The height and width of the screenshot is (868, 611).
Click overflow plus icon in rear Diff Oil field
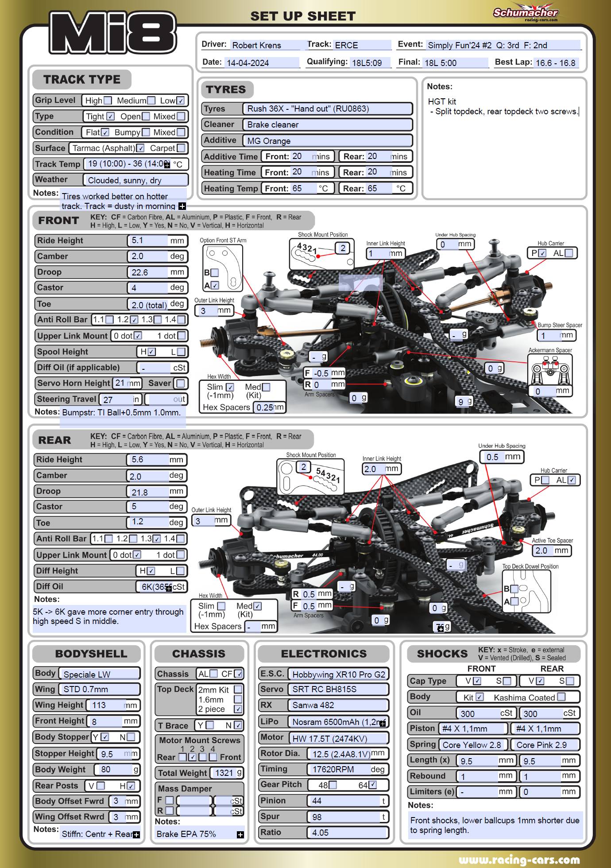pos(169,588)
